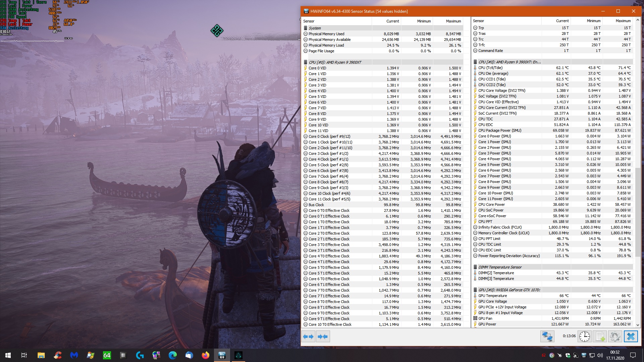
Task: Click the left pane Current column header
Action: (392, 21)
